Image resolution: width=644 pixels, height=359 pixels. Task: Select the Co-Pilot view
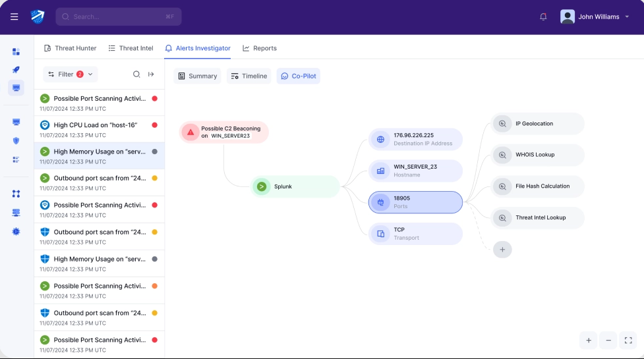coord(299,76)
